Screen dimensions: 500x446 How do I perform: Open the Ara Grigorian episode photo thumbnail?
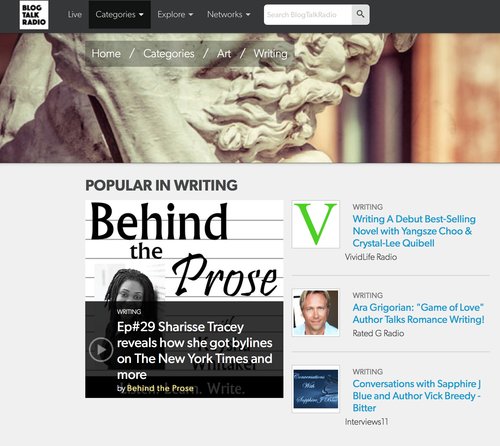tap(316, 313)
